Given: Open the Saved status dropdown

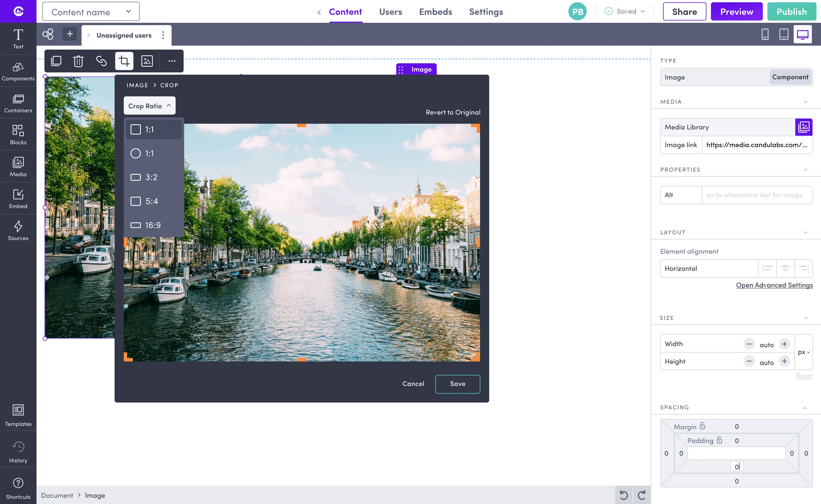Looking at the screenshot, I should click(625, 11).
